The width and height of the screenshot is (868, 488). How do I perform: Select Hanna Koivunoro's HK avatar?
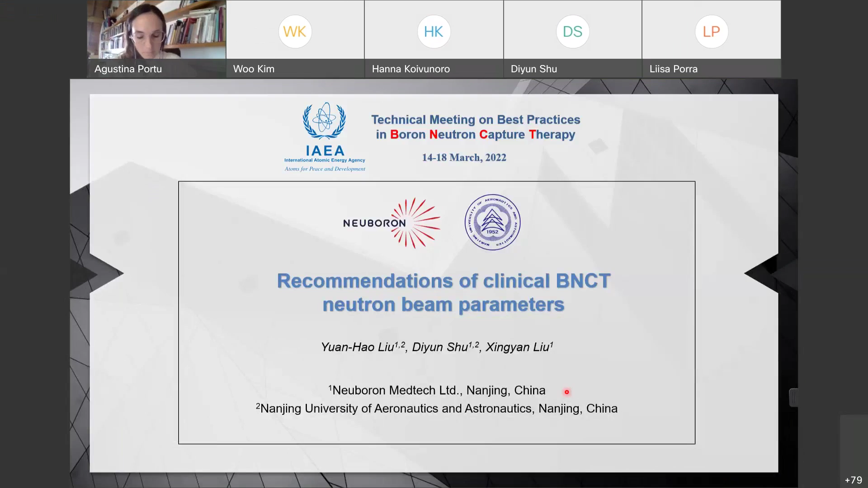[x=434, y=32]
